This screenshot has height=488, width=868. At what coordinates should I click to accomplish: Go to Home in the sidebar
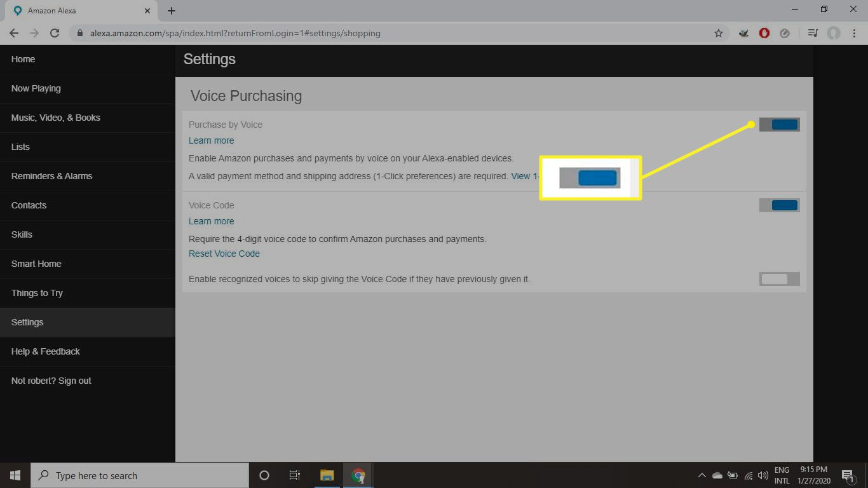point(87,59)
